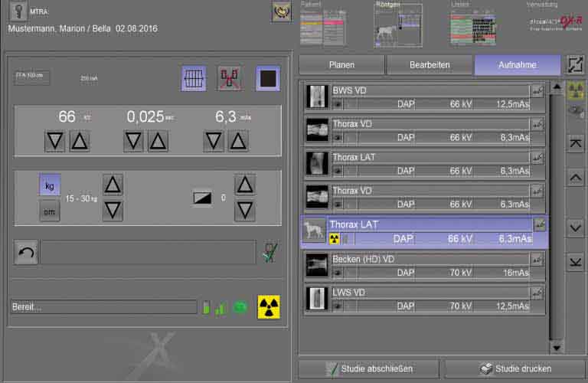Viewport: 588px width, 383px height.
Task: Open the BWS VD x-ray thumbnail
Action: [x=317, y=97]
